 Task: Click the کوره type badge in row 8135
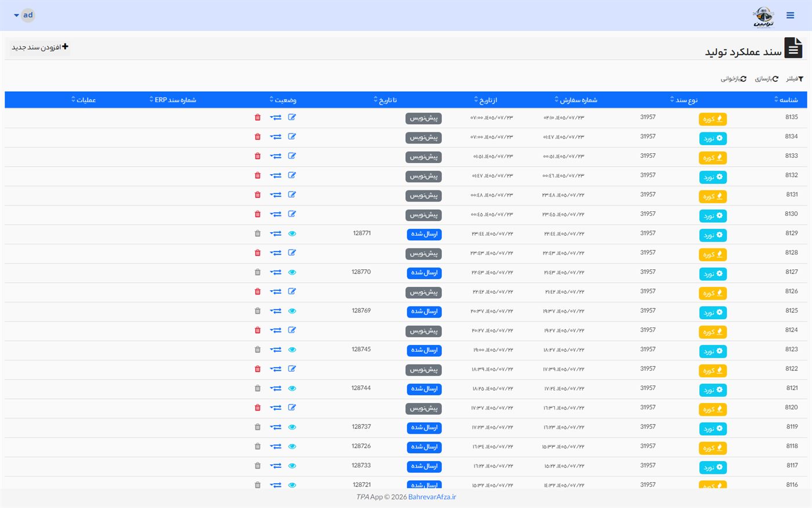(713, 119)
